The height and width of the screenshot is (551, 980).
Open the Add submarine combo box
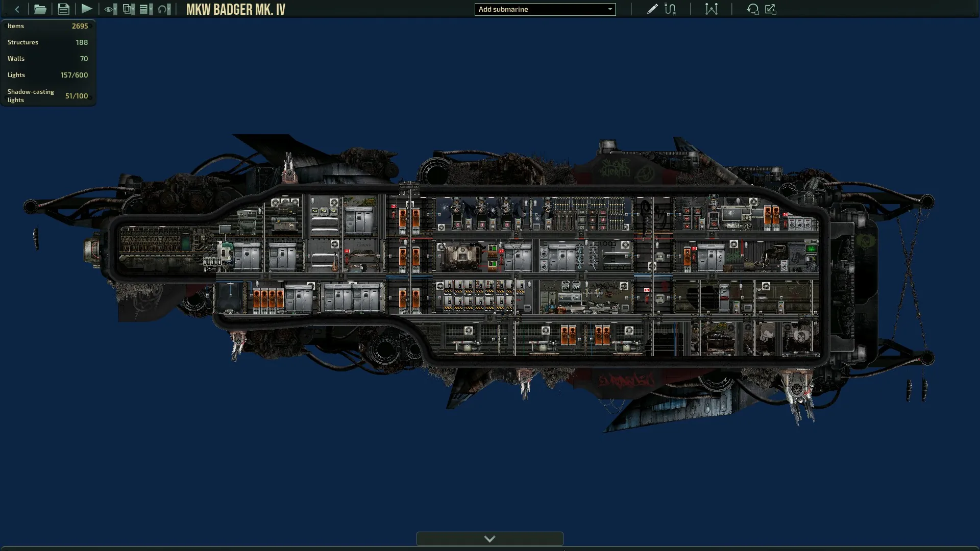tap(545, 9)
